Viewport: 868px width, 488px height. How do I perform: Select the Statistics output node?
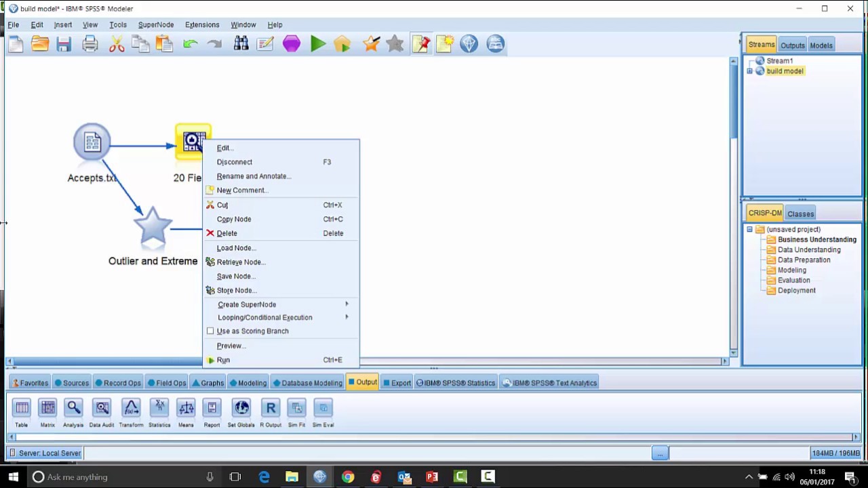point(159,413)
